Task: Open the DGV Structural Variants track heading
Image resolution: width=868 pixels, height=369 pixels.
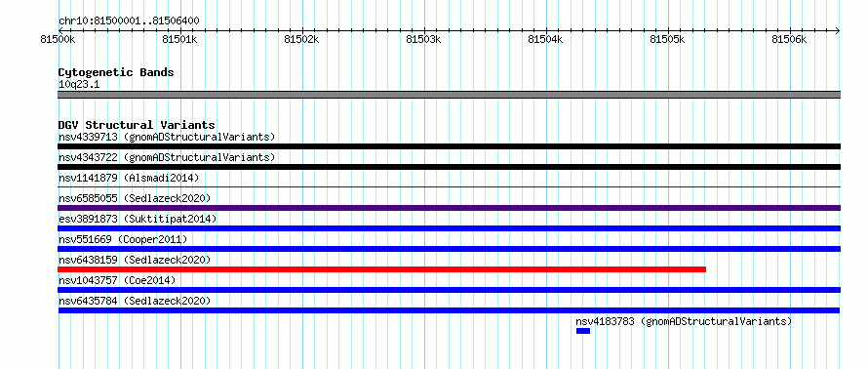Action: pyautogui.click(x=137, y=125)
